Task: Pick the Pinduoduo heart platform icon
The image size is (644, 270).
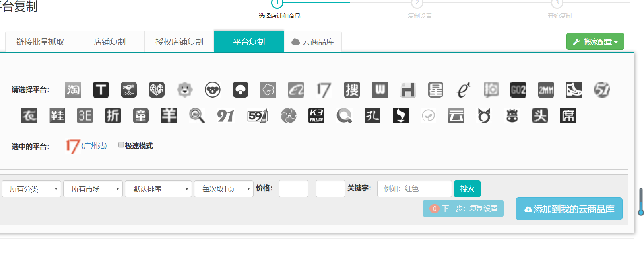Action: (x=157, y=90)
